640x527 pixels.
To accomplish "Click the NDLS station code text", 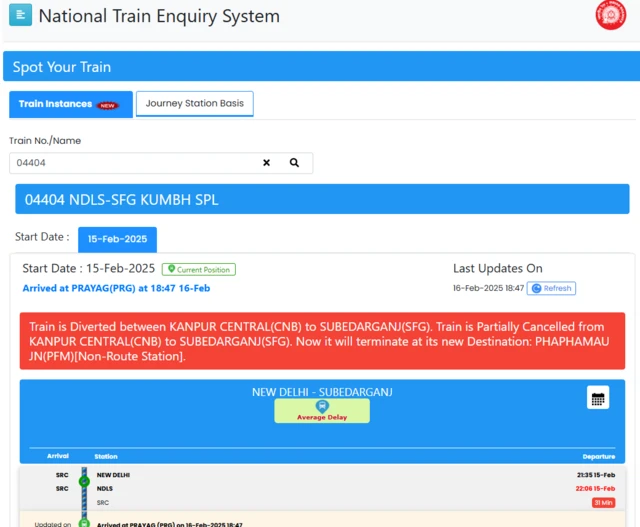I will [x=104, y=488].
